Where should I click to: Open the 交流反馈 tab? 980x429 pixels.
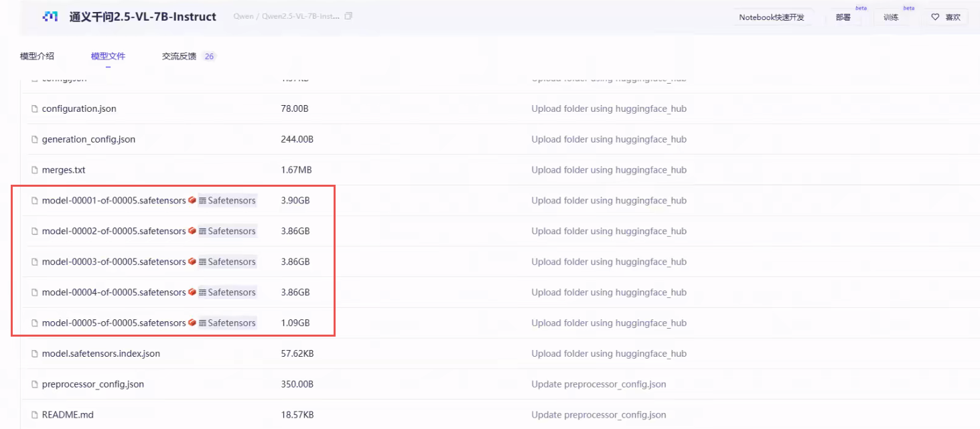coord(179,56)
